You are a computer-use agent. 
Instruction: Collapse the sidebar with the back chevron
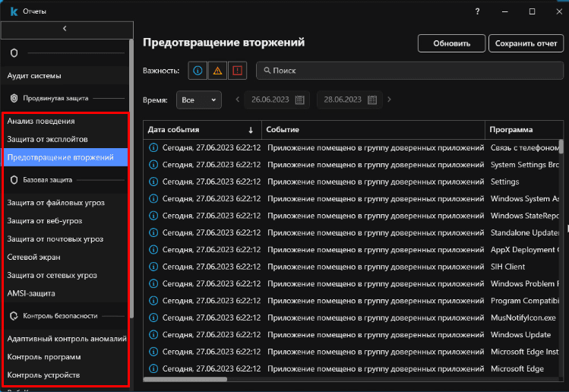(x=65, y=29)
